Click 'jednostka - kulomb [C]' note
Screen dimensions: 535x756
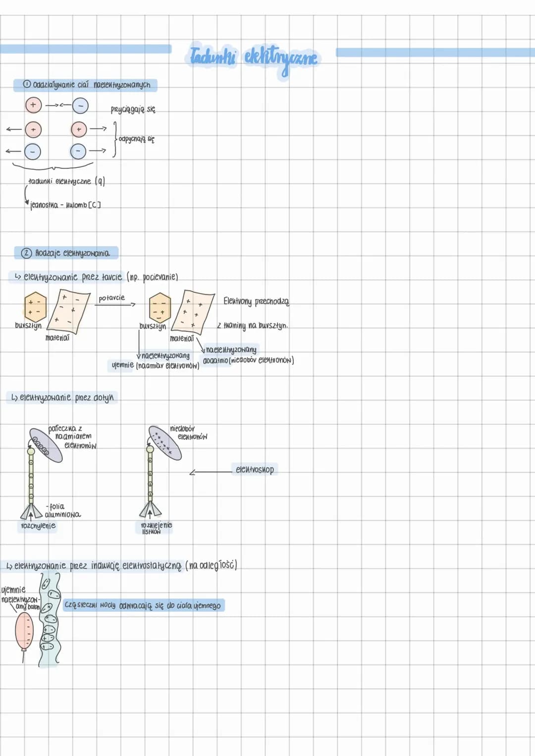(65, 205)
